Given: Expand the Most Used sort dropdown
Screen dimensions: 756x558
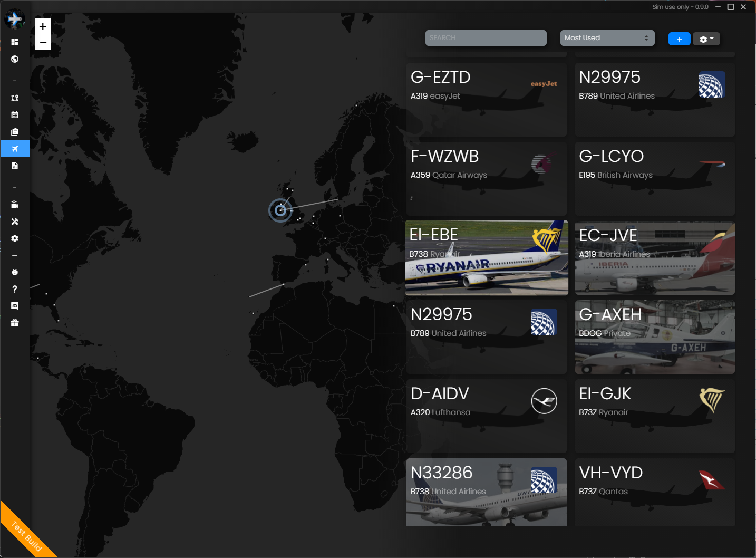Looking at the screenshot, I should [x=607, y=38].
